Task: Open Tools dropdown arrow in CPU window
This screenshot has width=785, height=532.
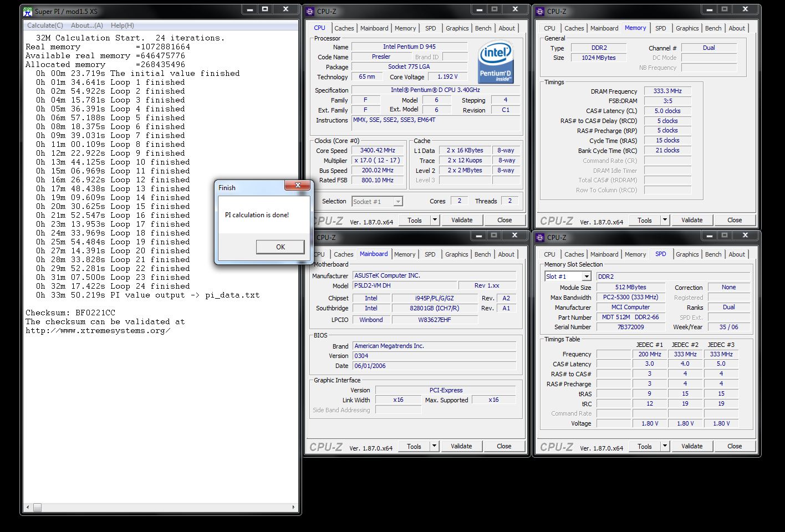Action: tap(435, 220)
